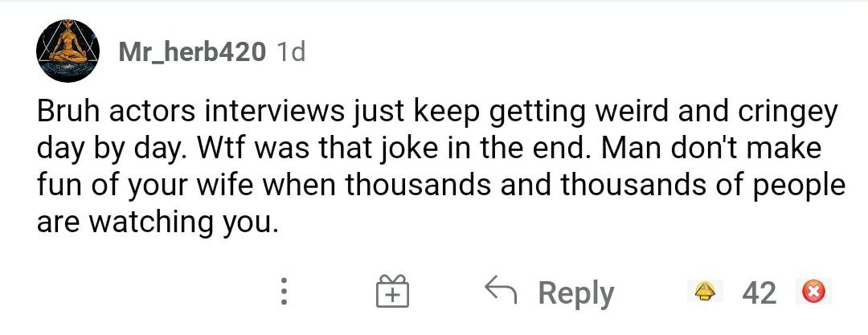
Task: Click the curved reply arrow icon
Action: pyautogui.click(x=503, y=290)
